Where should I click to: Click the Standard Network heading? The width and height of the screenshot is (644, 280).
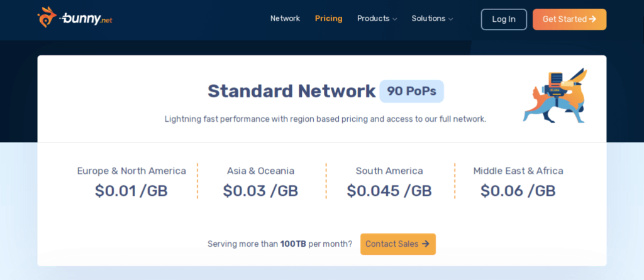291,92
